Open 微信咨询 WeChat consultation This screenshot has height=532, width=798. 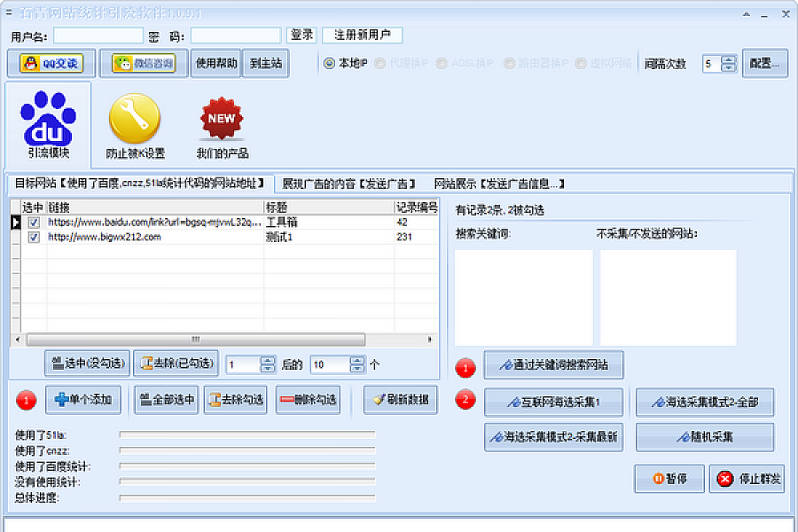pos(144,64)
